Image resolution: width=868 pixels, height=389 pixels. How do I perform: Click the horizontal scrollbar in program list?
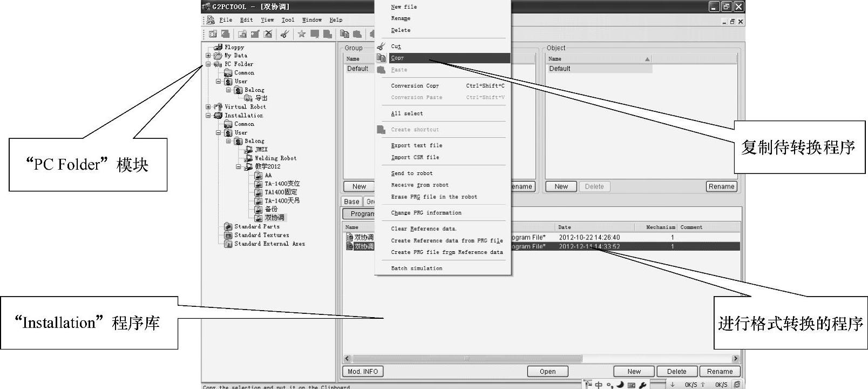[x=467, y=359]
